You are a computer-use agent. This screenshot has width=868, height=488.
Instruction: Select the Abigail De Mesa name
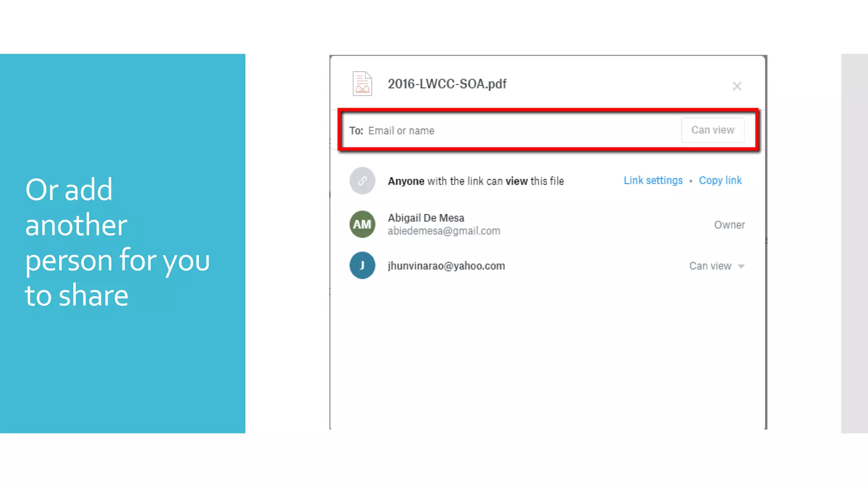(x=426, y=218)
